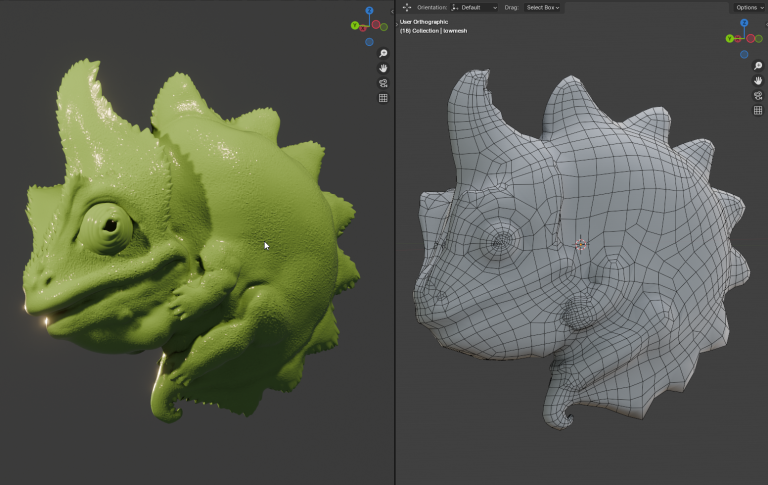This screenshot has width=768, height=485.
Task: Switch perspective/orthographic grid icon in right viewport
Action: [758, 110]
